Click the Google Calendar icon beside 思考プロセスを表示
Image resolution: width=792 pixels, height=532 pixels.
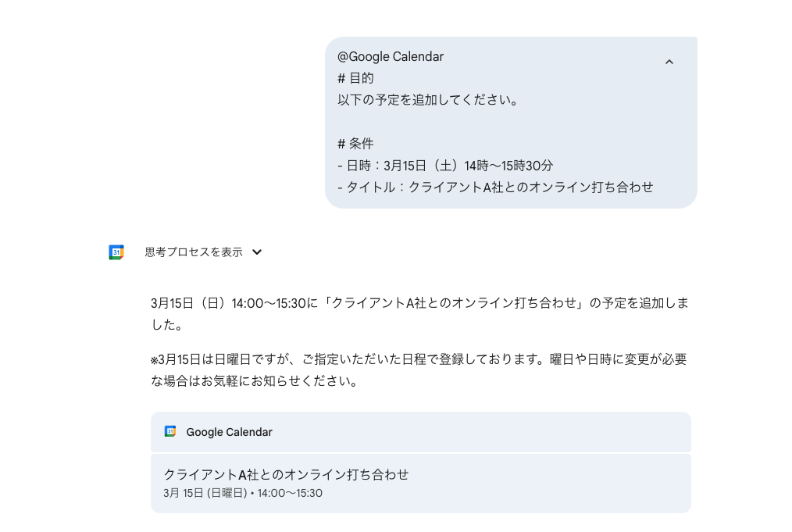click(x=116, y=252)
